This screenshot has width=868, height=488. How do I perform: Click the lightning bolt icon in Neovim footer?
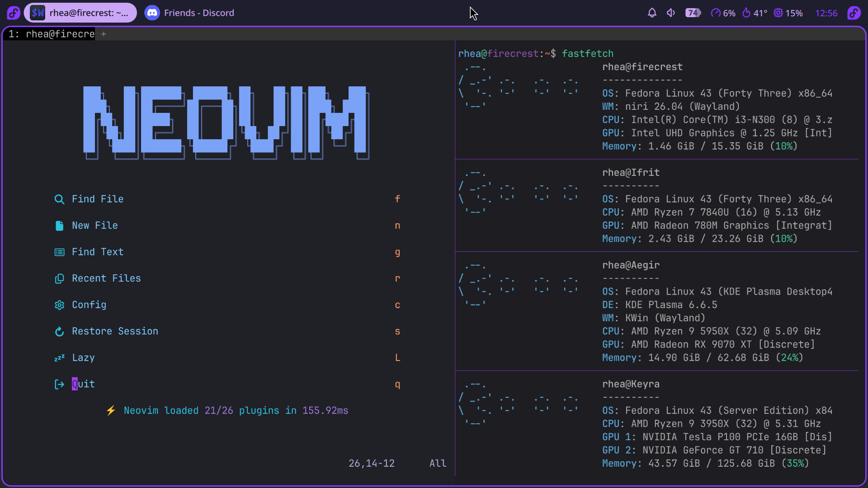pyautogui.click(x=111, y=410)
